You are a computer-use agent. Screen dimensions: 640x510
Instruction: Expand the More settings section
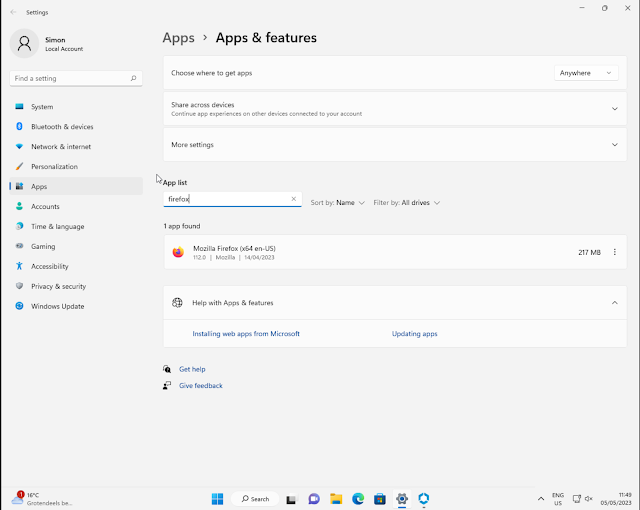tap(395, 144)
